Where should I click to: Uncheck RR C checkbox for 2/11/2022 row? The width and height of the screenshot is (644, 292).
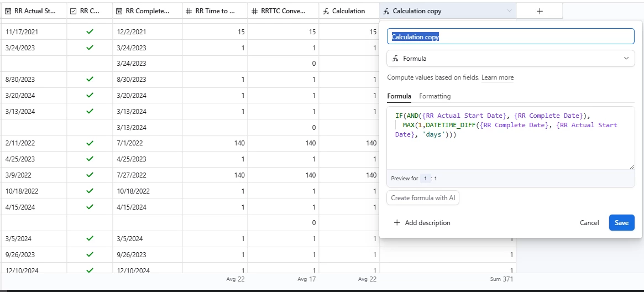90,143
